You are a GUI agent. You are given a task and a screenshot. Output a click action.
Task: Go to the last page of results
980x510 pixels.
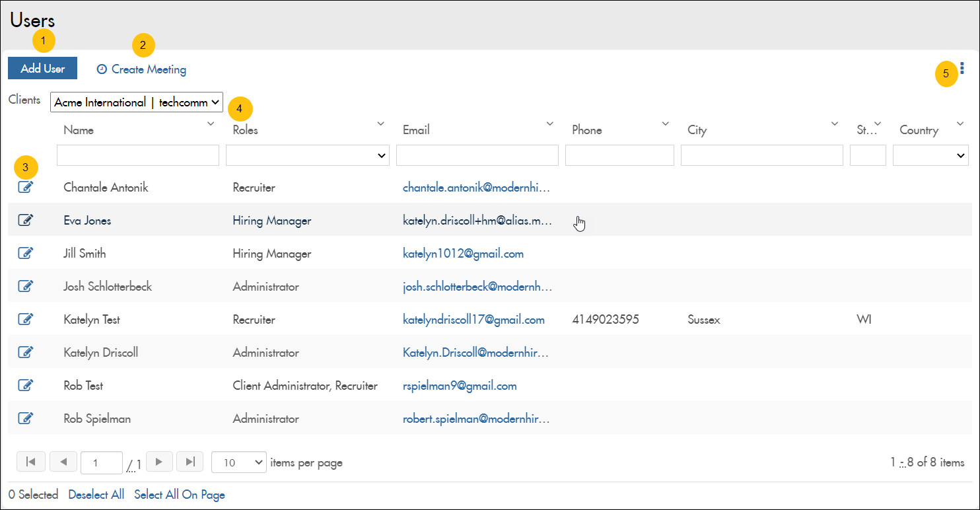[x=190, y=462]
